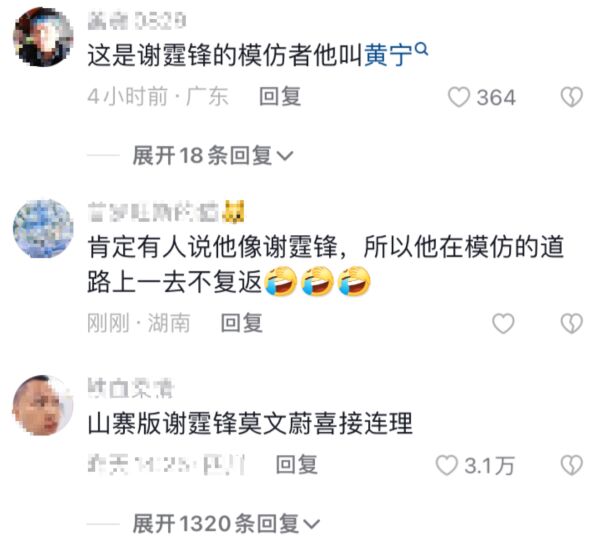Image resolution: width=600 pixels, height=537 pixels.
Task: Select the comment text 山寨版谢霆锋莫文蔚喜接连理
Action: pyautogui.click(x=250, y=423)
